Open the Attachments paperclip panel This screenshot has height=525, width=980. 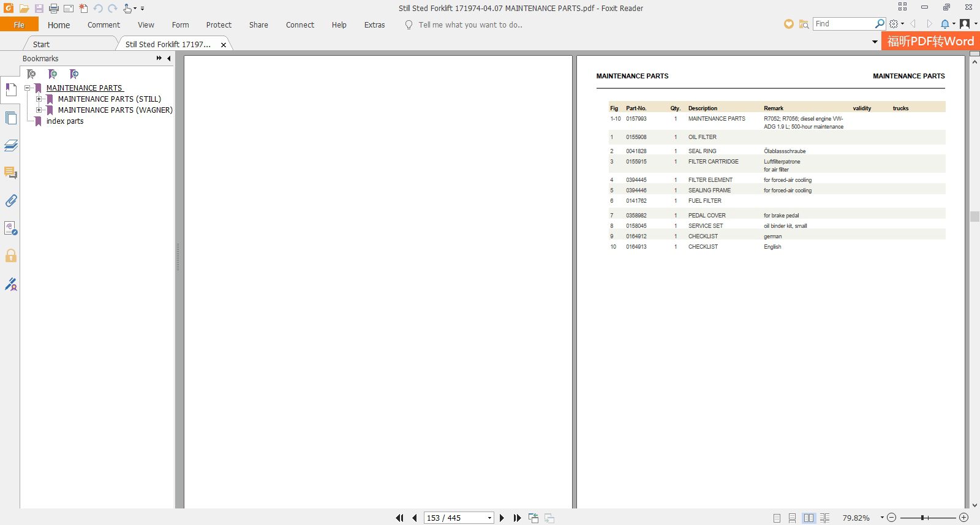(x=10, y=200)
